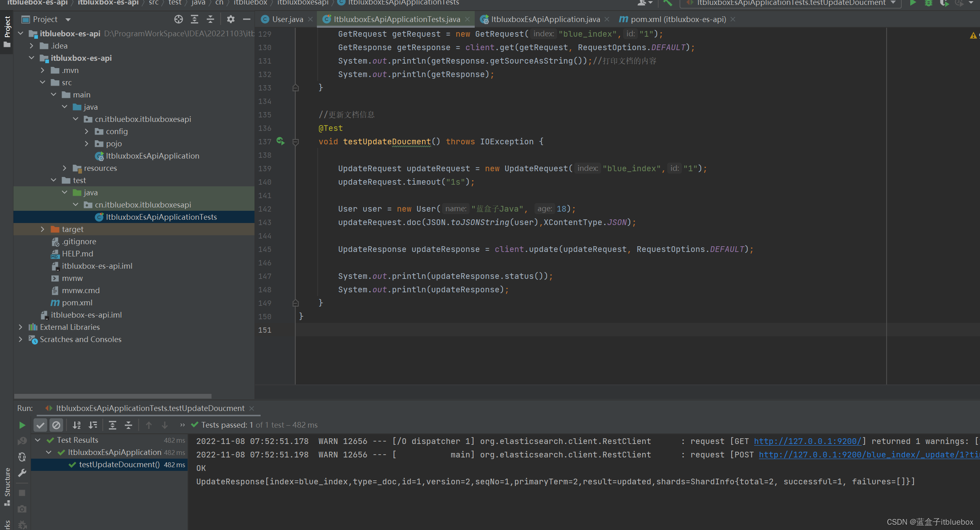Viewport: 980px width, 530px height.
Task: Expand the .mvn folder
Action: (42, 71)
